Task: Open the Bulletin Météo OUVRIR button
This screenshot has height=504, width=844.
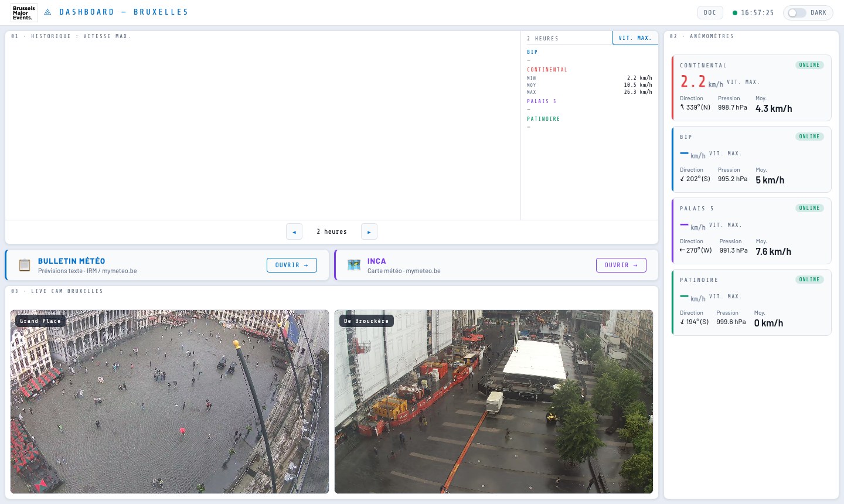Action: coord(291,265)
